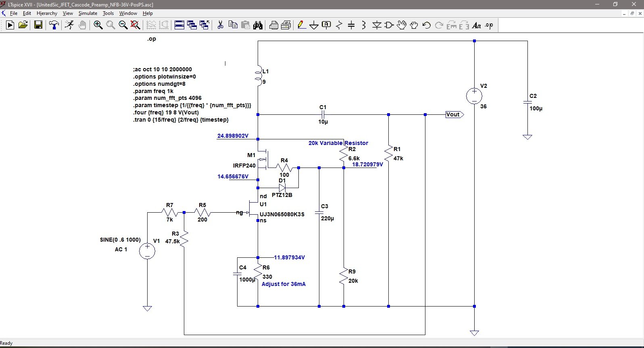Image resolution: width=644 pixels, height=348 pixels.
Task: Click the '.tran 0 {15/freq}' directive text
Action: click(x=181, y=120)
